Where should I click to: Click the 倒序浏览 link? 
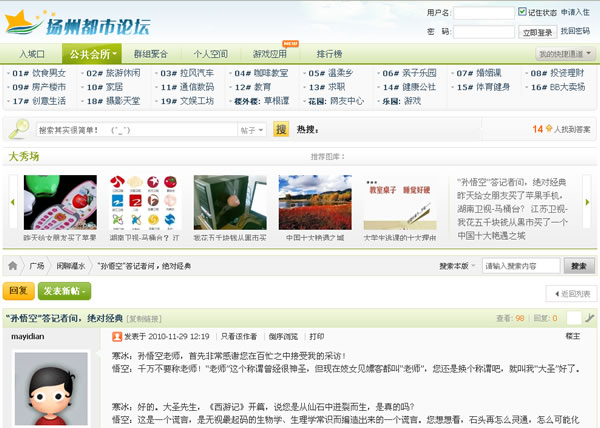pyautogui.click(x=283, y=337)
